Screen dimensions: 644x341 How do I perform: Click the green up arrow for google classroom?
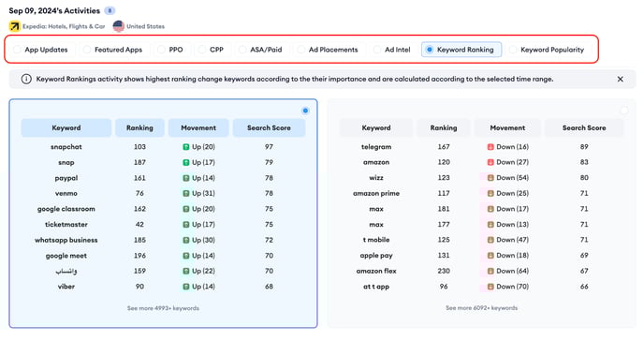point(186,209)
